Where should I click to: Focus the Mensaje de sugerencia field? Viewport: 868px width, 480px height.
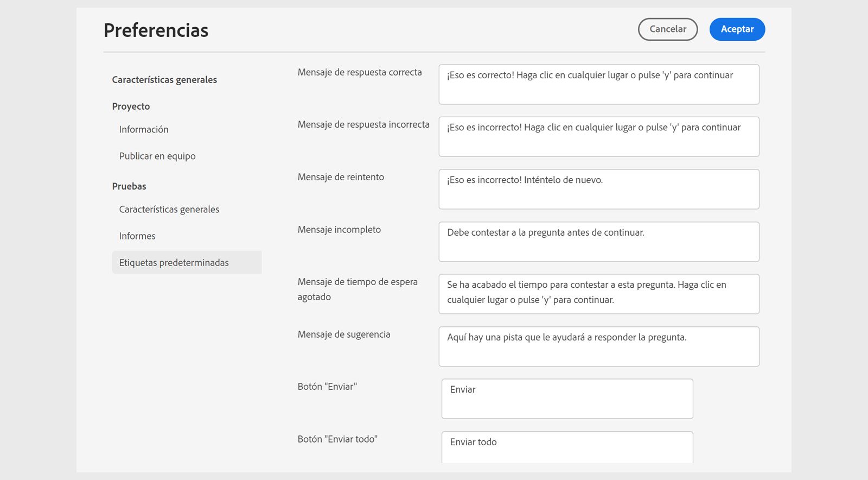pos(598,346)
